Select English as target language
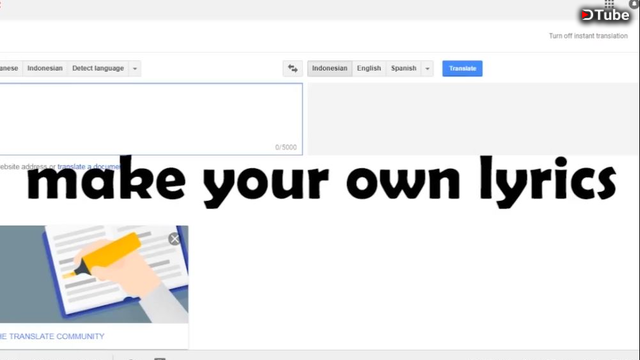Viewport: 640px width, 360px height. tap(369, 69)
